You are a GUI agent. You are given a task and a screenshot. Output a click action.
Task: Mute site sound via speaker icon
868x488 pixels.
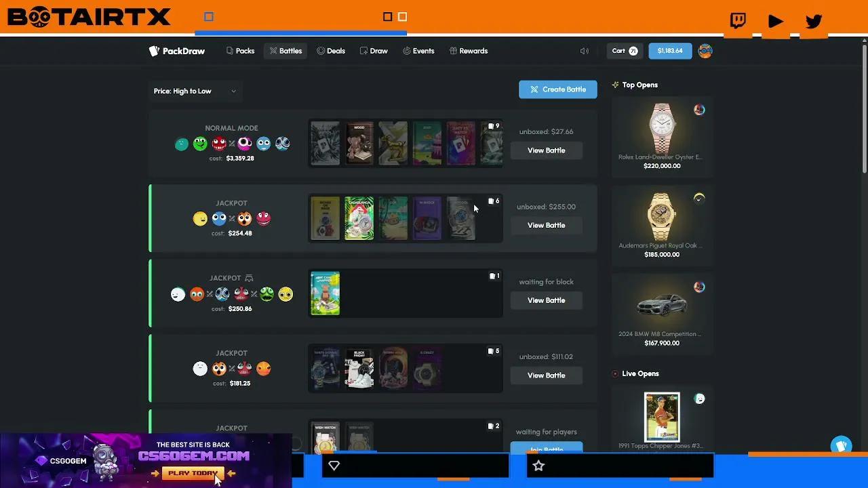(584, 51)
